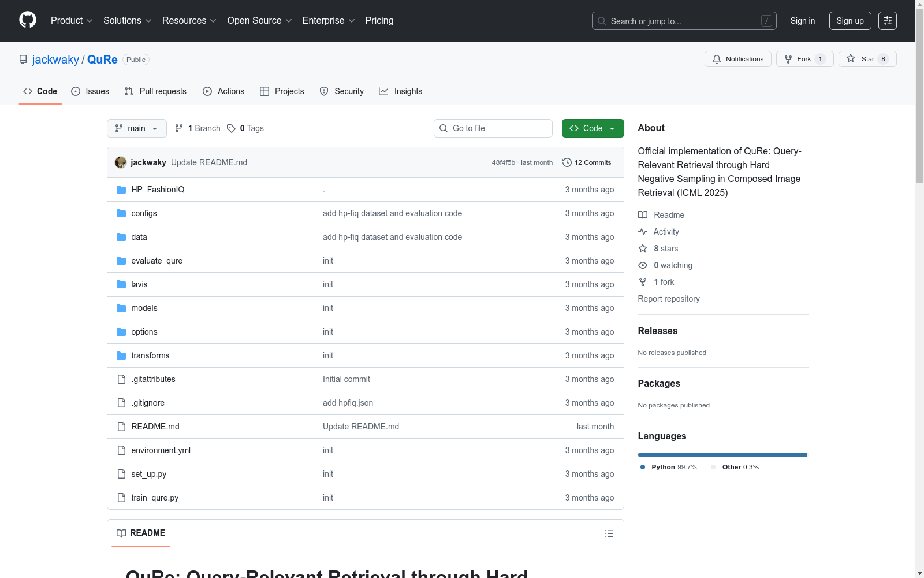Click the Readme book icon in About
The height and width of the screenshot is (578, 924).
tap(643, 215)
